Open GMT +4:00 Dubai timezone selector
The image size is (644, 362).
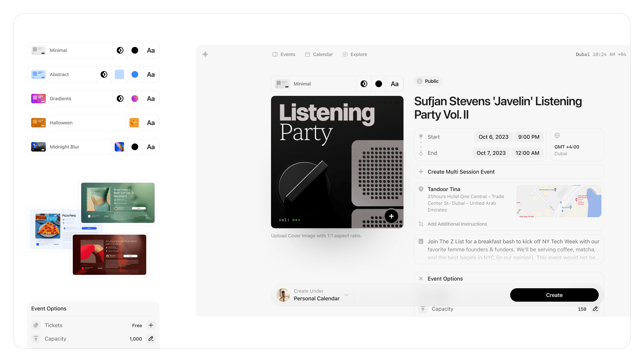[x=577, y=145]
